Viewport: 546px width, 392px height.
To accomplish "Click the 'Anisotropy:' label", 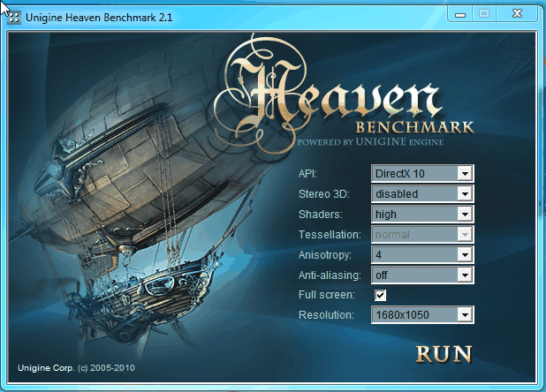I will [325, 255].
